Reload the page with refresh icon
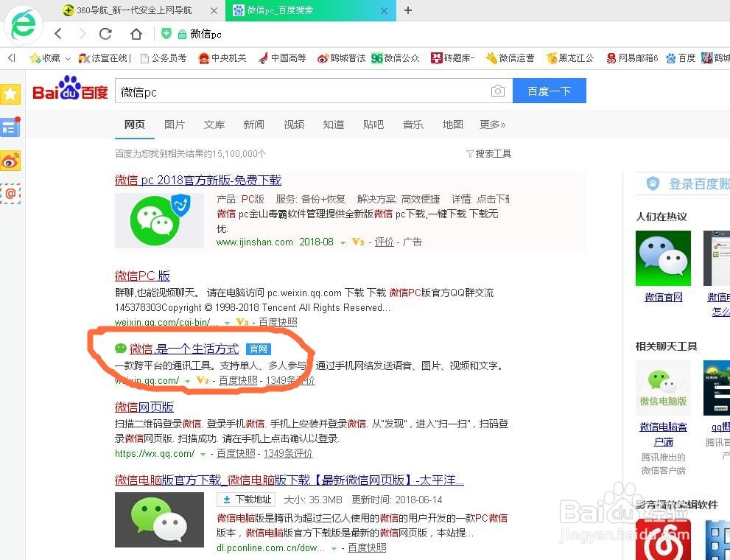This screenshot has width=730, height=560. tap(105, 33)
